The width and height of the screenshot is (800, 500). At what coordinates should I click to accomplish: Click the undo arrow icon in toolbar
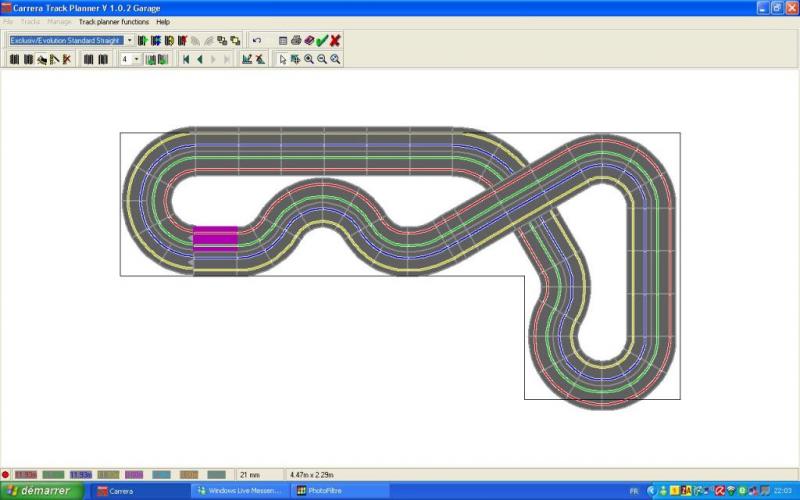point(257,41)
